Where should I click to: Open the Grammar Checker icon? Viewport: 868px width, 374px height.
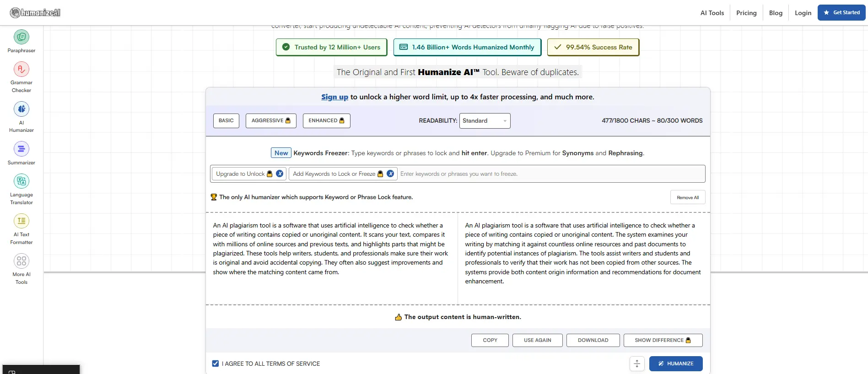point(22,69)
